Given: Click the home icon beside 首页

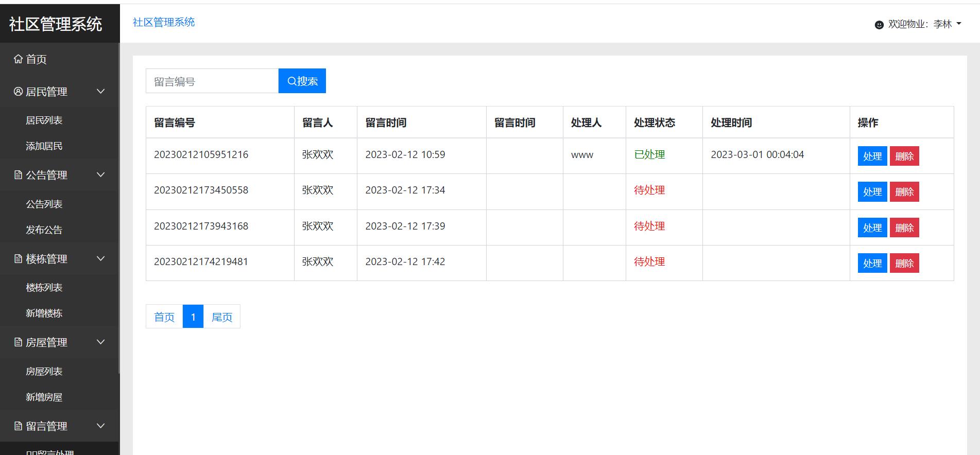Looking at the screenshot, I should (x=18, y=59).
